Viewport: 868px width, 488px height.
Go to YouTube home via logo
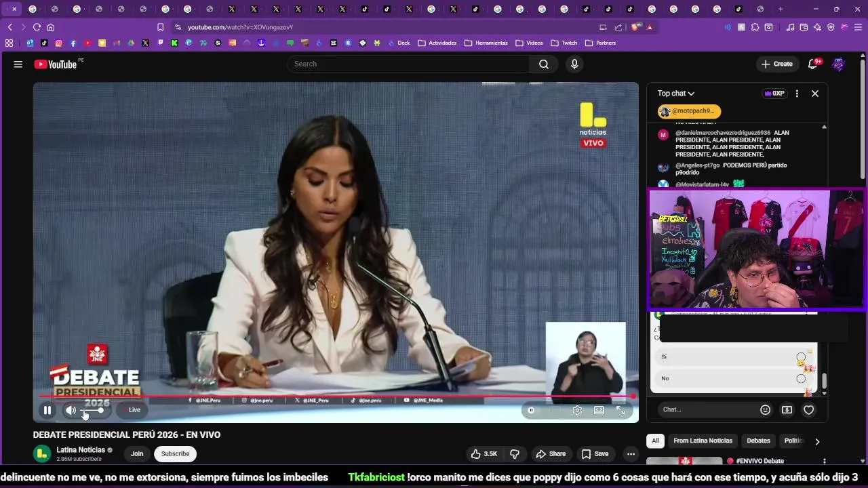click(56, 64)
